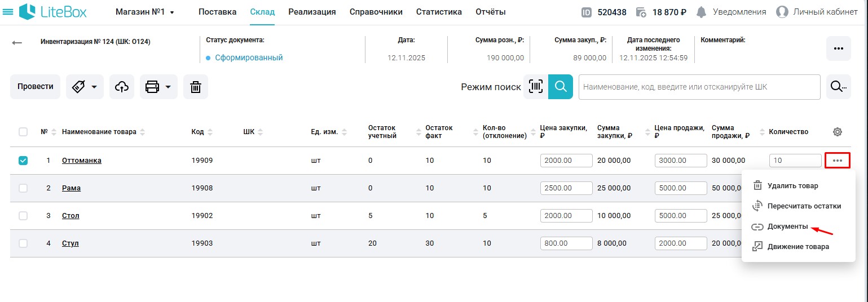Screen dimensions: 868x302
Task: Toggle the select-all checkbox in table header
Action: point(23,132)
